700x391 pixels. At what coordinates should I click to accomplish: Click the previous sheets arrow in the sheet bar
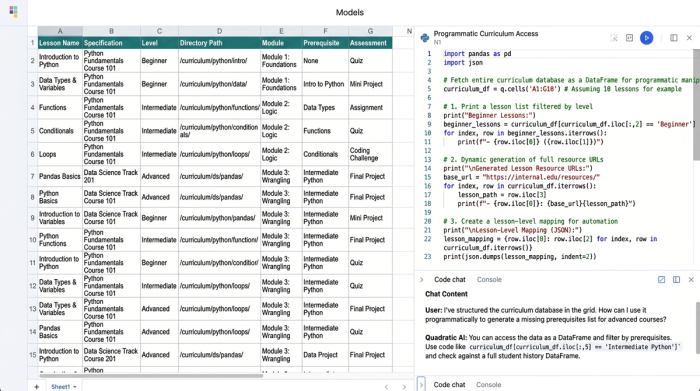386,387
